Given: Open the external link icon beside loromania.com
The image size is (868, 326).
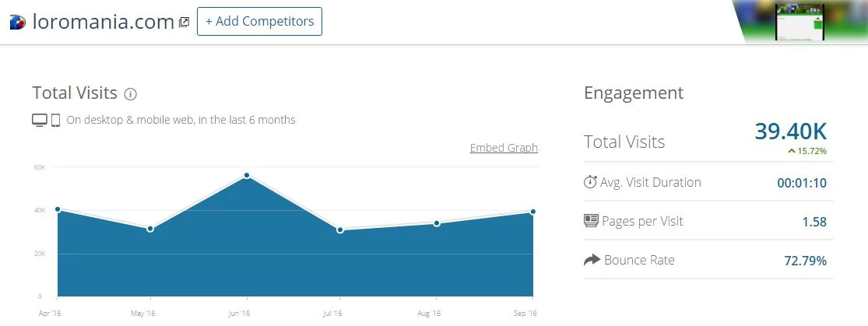Looking at the screenshot, I should [x=184, y=23].
